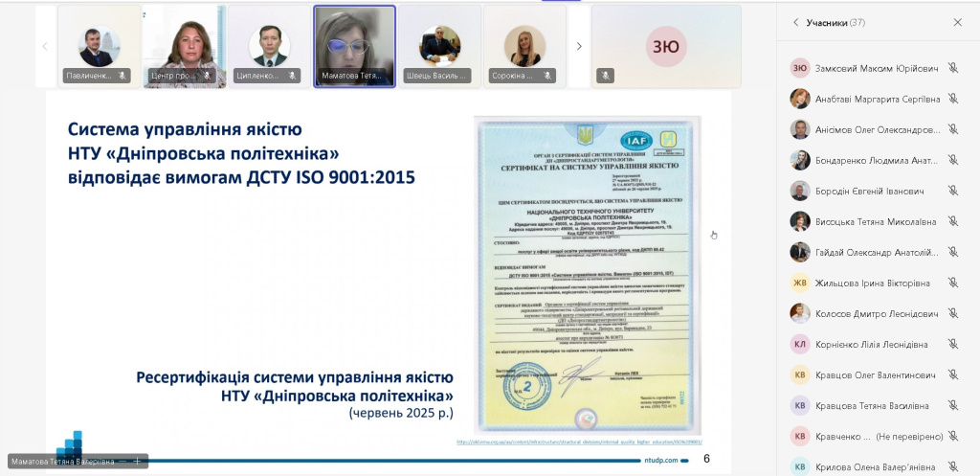
Task: Click the ISO 9001 certificate image
Action: [588, 275]
